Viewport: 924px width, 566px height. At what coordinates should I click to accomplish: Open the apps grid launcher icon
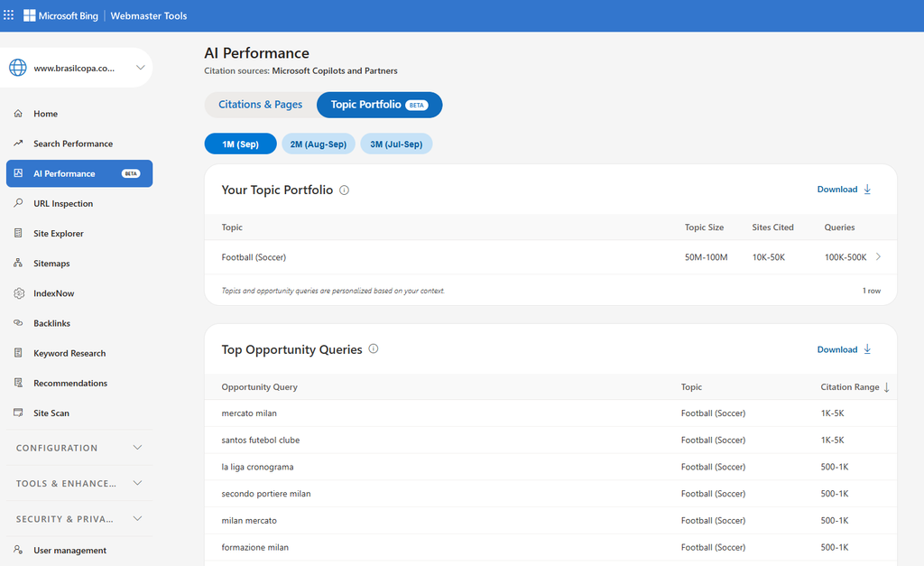point(8,14)
